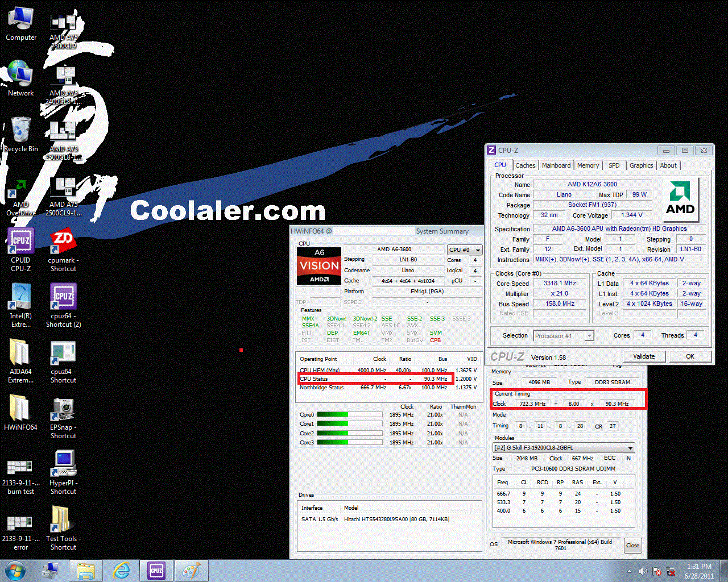Switch to the CPU tab in CPU-Z
The width and height of the screenshot is (728, 582).
pos(500,165)
